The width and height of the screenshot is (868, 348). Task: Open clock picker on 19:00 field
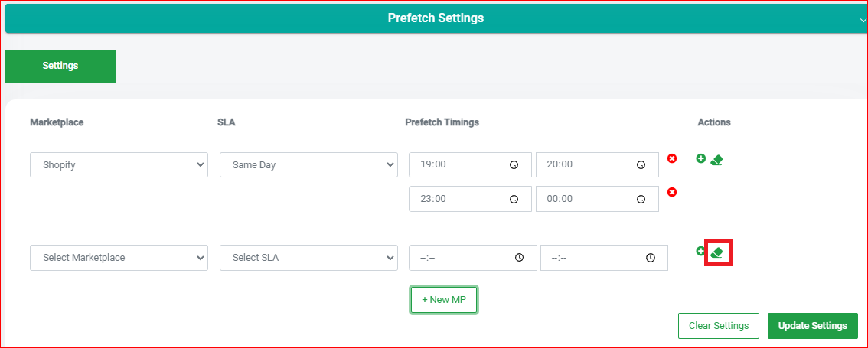pos(514,165)
